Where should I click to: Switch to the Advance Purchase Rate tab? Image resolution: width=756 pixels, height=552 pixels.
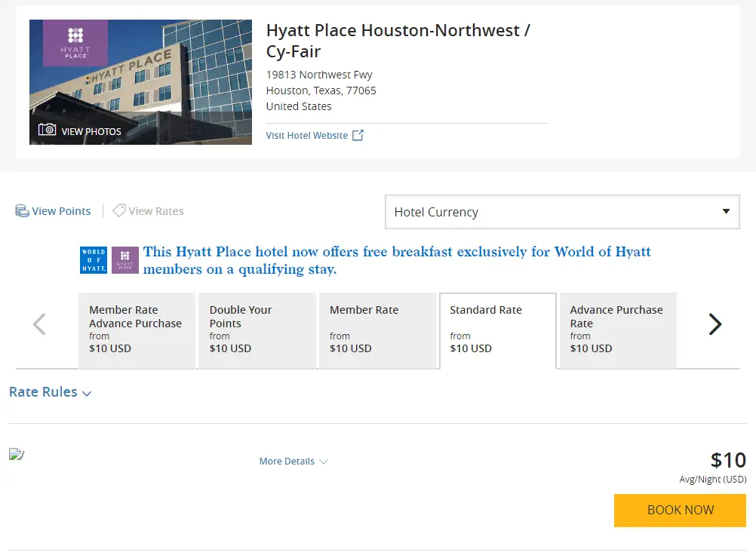[x=617, y=330]
